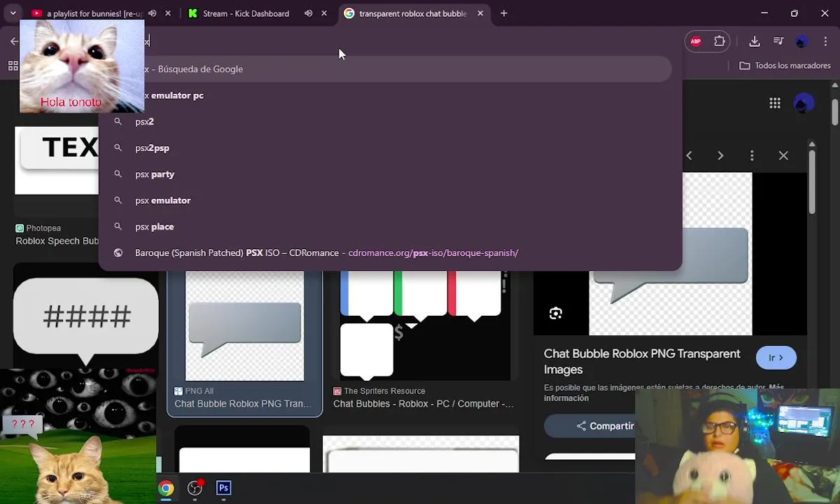Screen dimensions: 840x504
Task: Mute the playlist for bunnies tab audio
Action: tap(152, 13)
